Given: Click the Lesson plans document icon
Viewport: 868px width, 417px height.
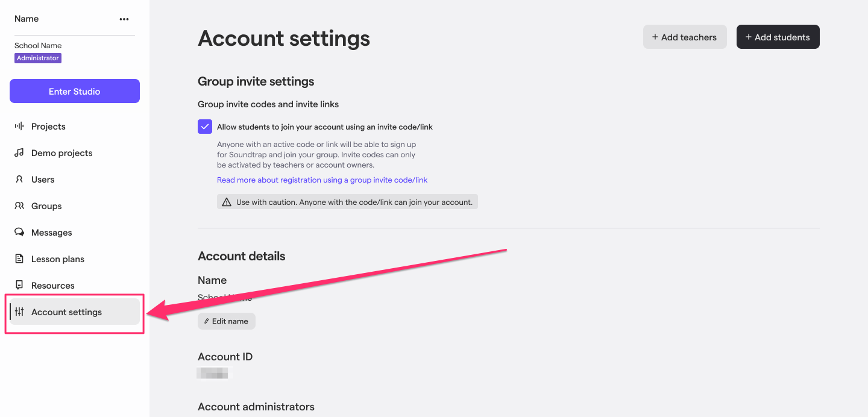Looking at the screenshot, I should (x=19, y=259).
